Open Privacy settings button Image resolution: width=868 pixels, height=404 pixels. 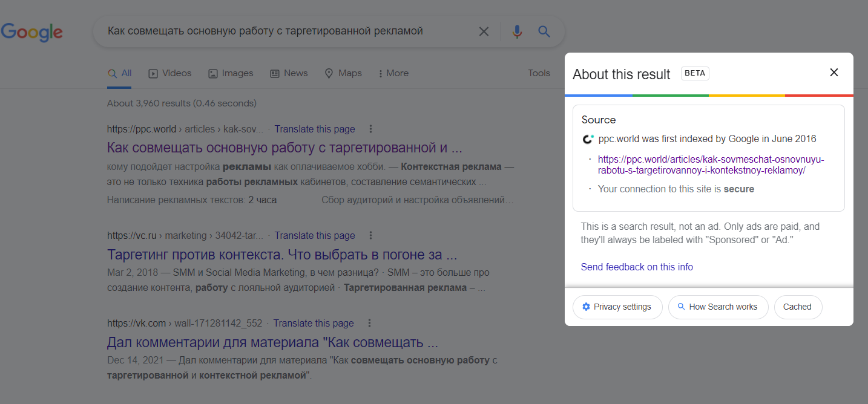click(x=617, y=307)
